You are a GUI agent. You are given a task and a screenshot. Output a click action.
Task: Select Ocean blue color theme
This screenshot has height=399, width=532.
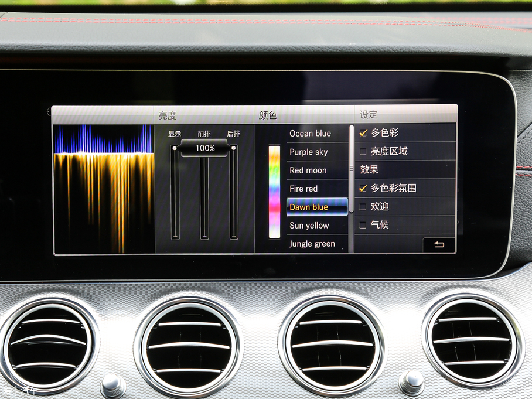[x=310, y=134]
